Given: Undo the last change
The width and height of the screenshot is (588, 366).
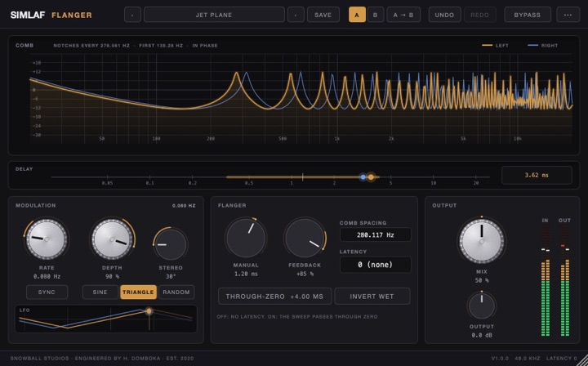Looking at the screenshot, I should [445, 15].
